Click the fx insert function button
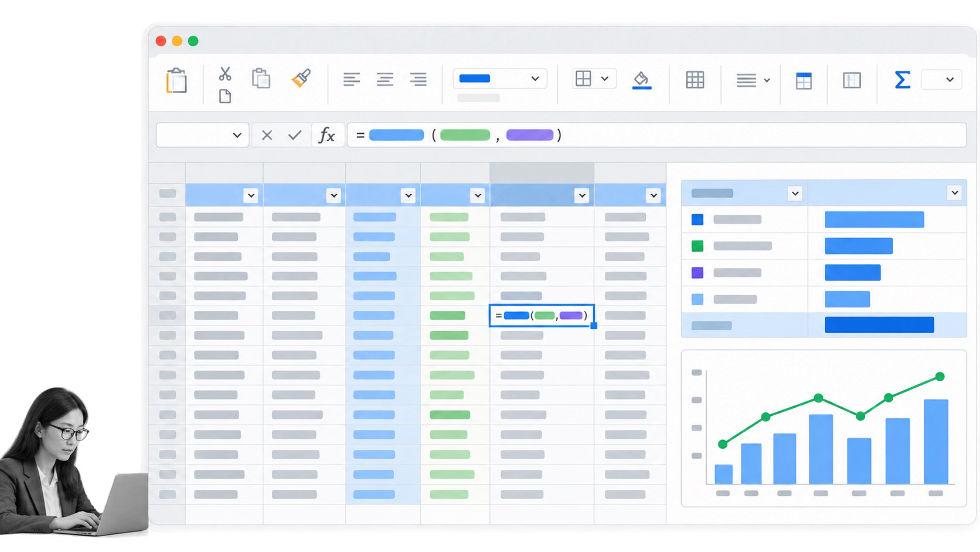 pyautogui.click(x=327, y=136)
